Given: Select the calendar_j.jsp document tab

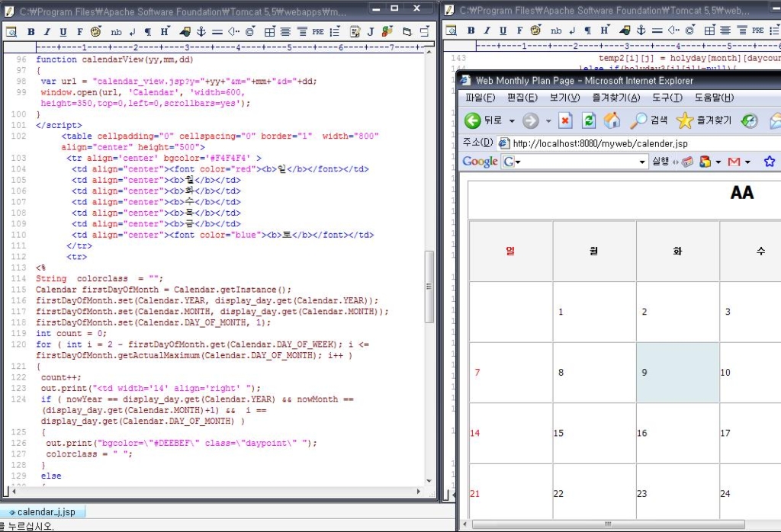Looking at the screenshot, I should pos(43,511).
